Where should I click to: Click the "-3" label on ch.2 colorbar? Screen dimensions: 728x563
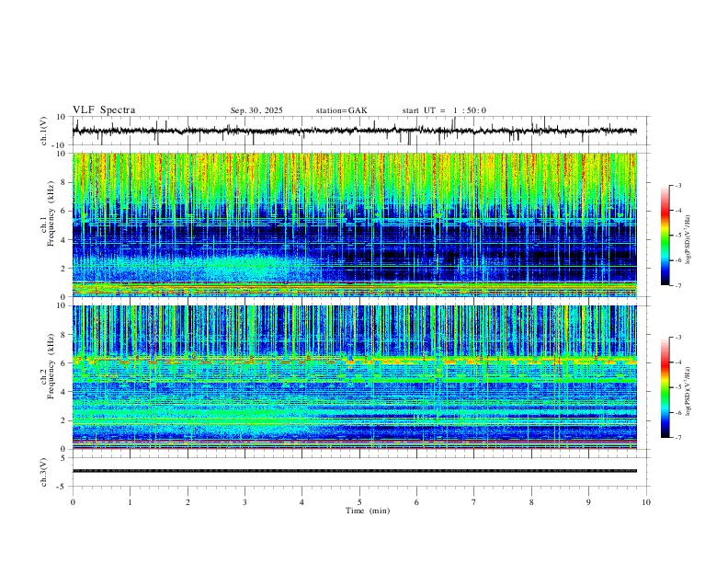[x=678, y=338]
